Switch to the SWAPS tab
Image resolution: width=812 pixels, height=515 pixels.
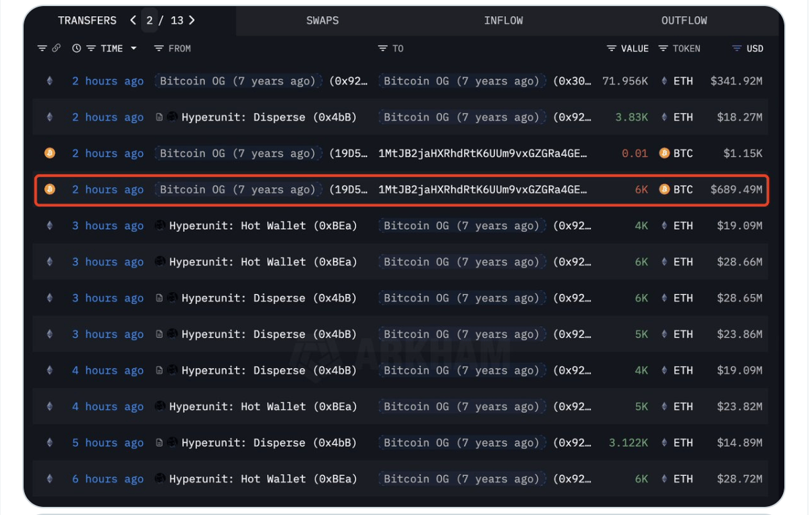click(x=322, y=20)
